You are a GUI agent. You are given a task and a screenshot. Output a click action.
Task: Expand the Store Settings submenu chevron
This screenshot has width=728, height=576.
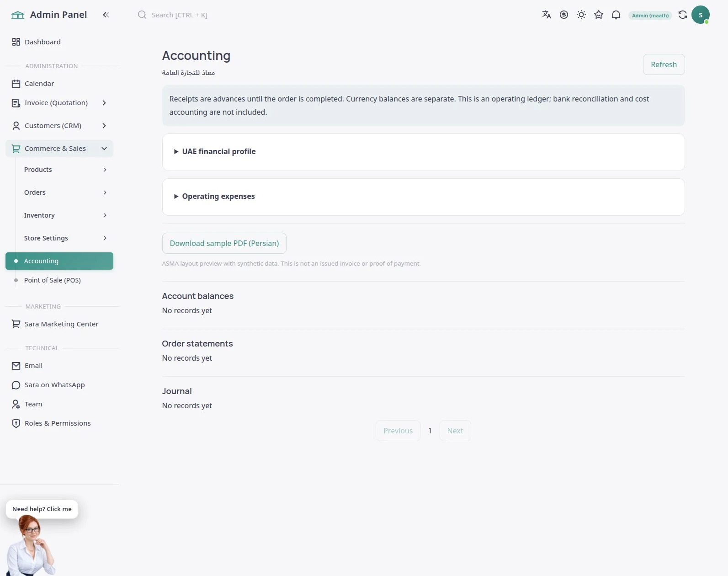point(105,238)
